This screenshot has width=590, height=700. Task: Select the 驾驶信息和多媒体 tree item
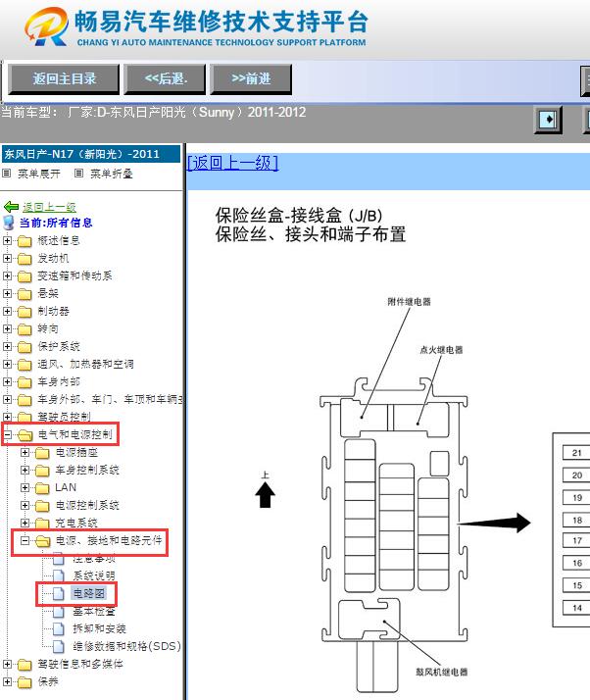point(80,664)
